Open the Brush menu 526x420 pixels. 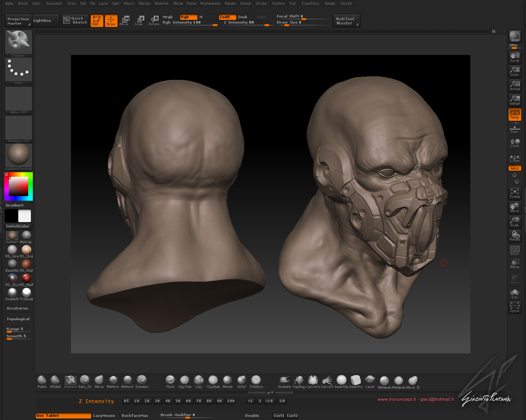coord(23,4)
